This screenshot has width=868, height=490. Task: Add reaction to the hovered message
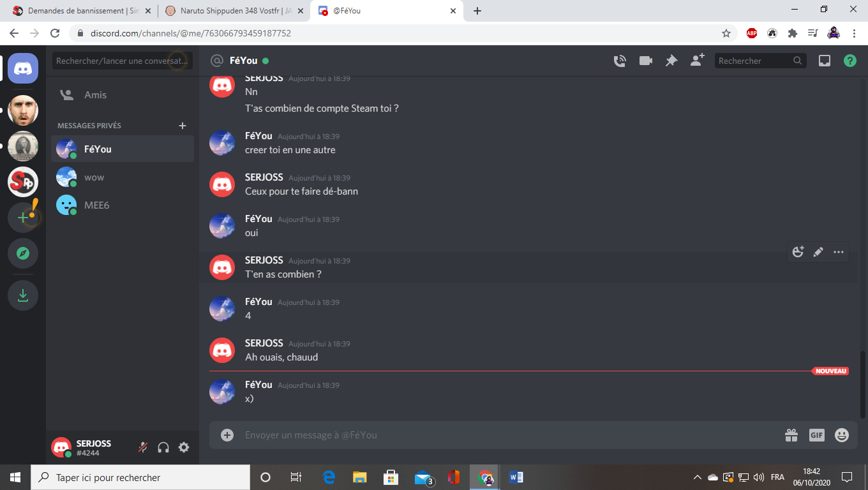(798, 252)
